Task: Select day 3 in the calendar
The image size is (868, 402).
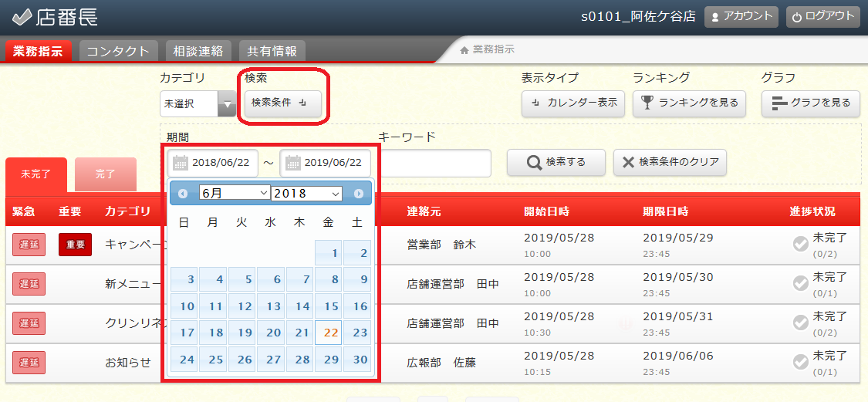Action: [184, 279]
